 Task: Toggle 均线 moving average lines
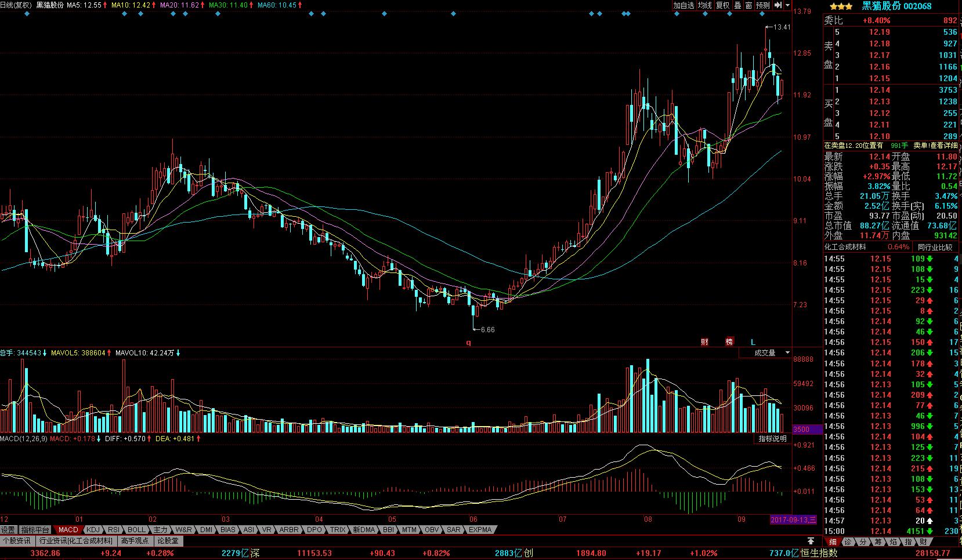[704, 5]
